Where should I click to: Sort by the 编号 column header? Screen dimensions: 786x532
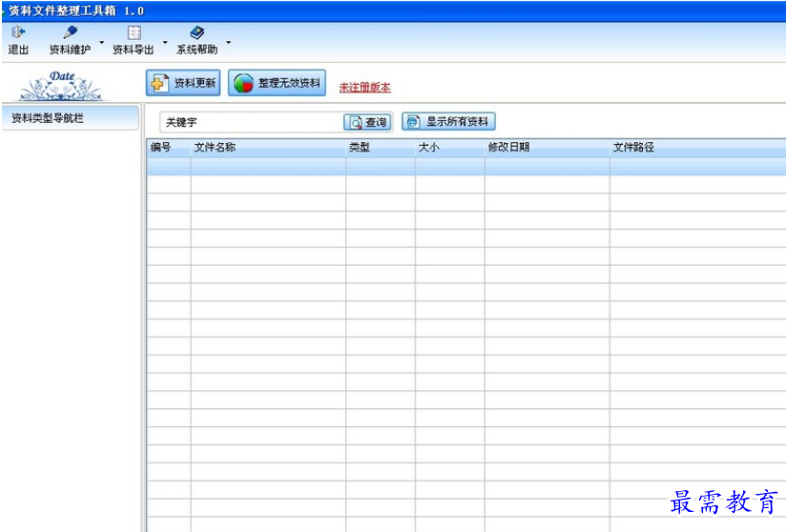169,147
